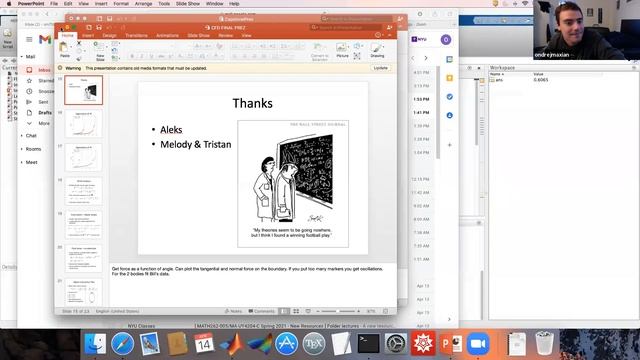Open App Store from the Dock
The image size is (640, 360).
point(286,343)
